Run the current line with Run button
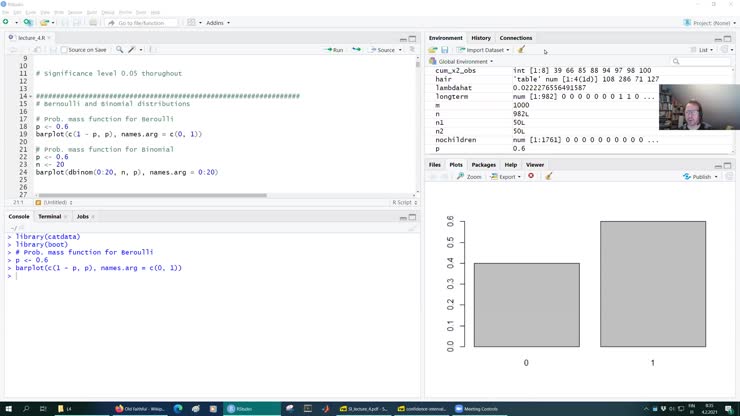740x416 pixels. pyautogui.click(x=334, y=50)
